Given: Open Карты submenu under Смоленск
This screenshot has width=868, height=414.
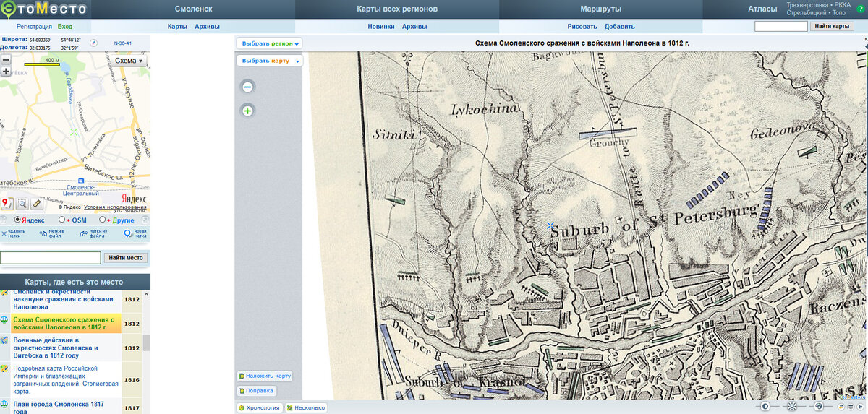Looking at the screenshot, I should coord(177,26).
